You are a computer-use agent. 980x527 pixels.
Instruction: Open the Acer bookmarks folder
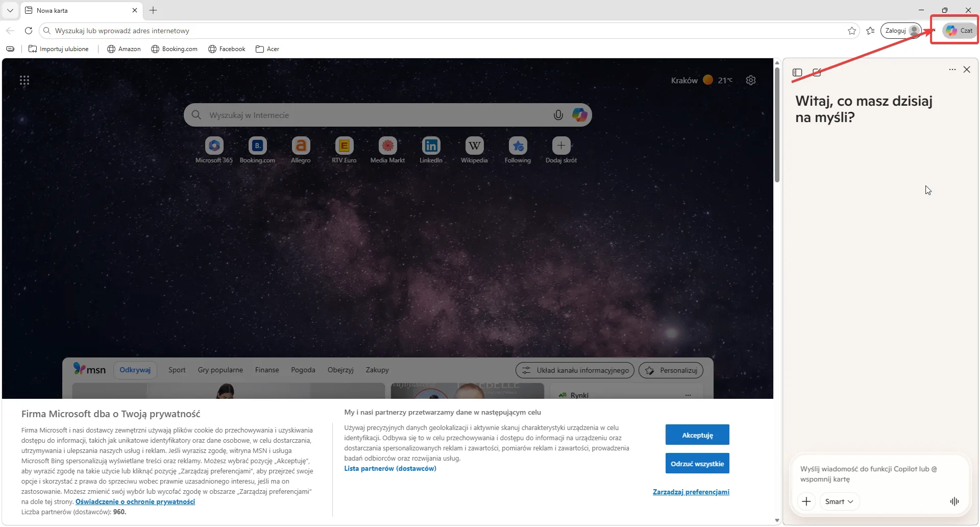pyautogui.click(x=267, y=49)
